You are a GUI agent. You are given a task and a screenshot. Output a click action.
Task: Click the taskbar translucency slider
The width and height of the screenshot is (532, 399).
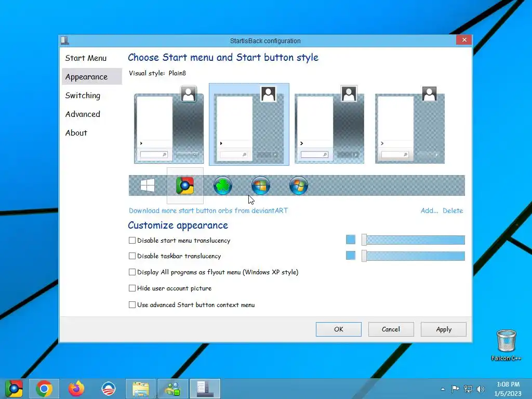tap(413, 256)
